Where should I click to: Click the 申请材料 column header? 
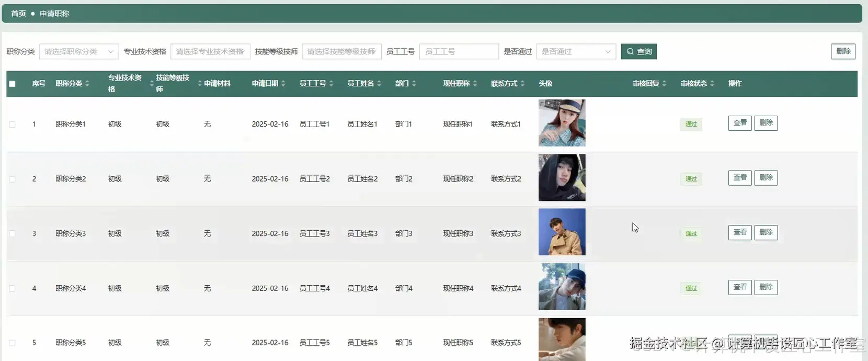(x=217, y=84)
